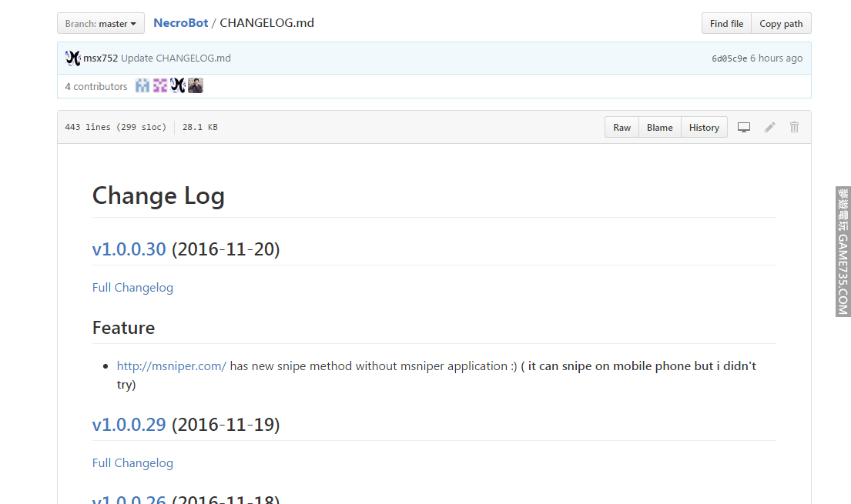Click the Copy path button

[781, 24]
